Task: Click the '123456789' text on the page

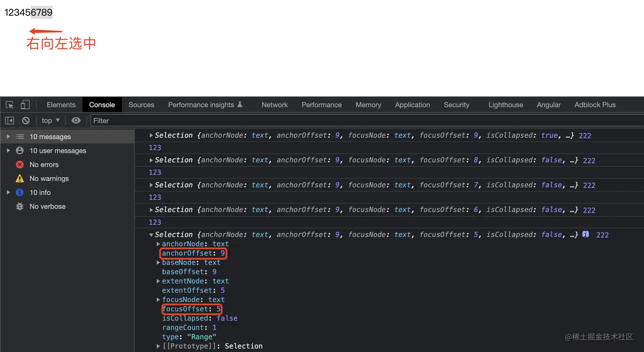Action: coord(29,12)
